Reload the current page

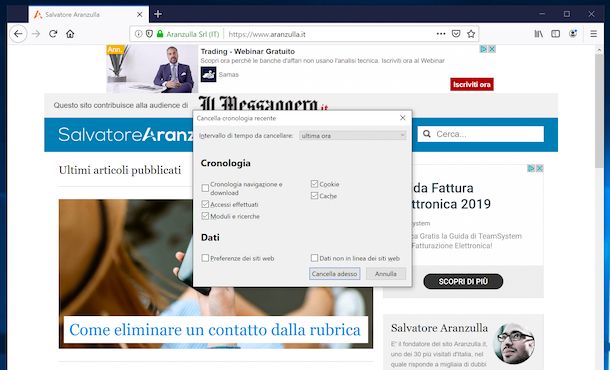coord(53,34)
